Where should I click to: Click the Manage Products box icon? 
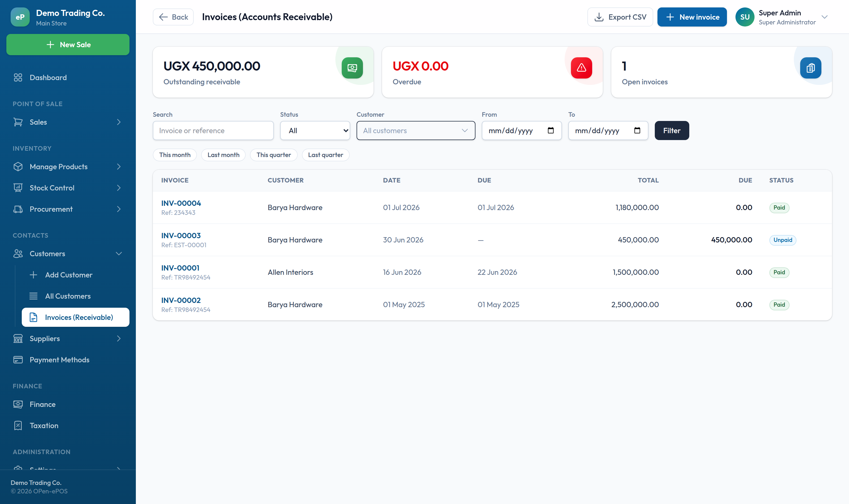coord(18,166)
